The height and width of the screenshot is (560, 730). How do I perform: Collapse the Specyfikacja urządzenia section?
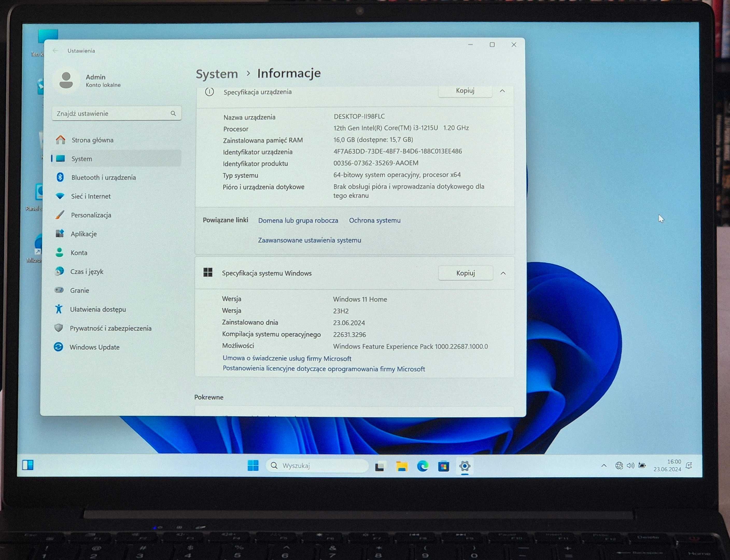click(x=502, y=91)
